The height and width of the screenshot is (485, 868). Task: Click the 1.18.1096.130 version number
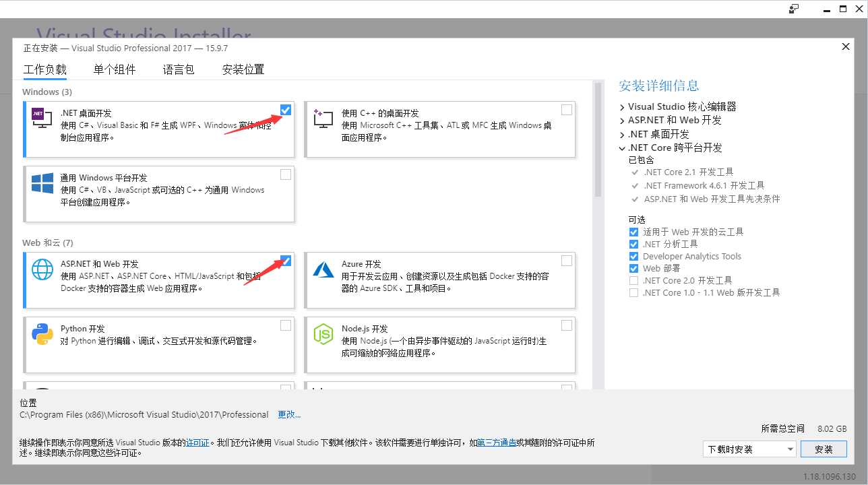click(x=830, y=476)
